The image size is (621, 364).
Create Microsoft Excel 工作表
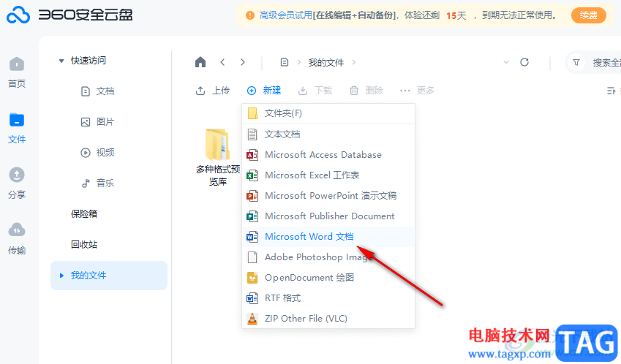point(328,175)
